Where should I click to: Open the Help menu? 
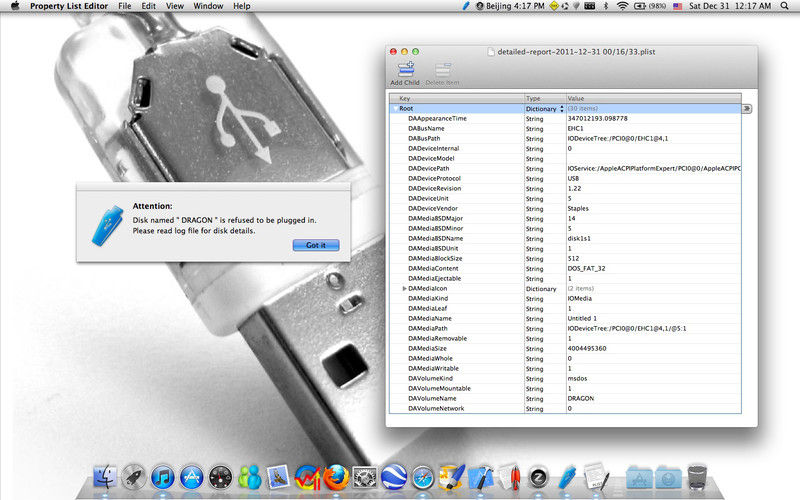[x=242, y=6]
